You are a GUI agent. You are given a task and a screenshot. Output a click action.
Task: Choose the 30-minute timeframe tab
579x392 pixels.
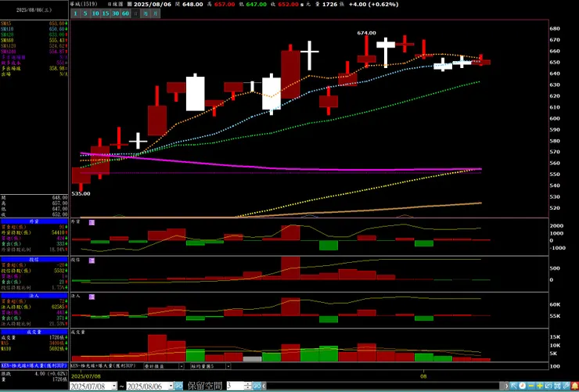(x=116, y=13)
